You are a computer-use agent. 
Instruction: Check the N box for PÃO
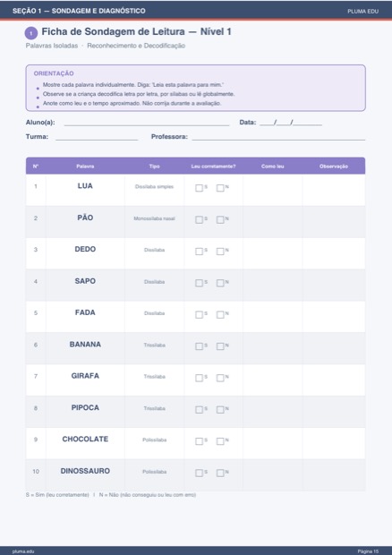220,220
